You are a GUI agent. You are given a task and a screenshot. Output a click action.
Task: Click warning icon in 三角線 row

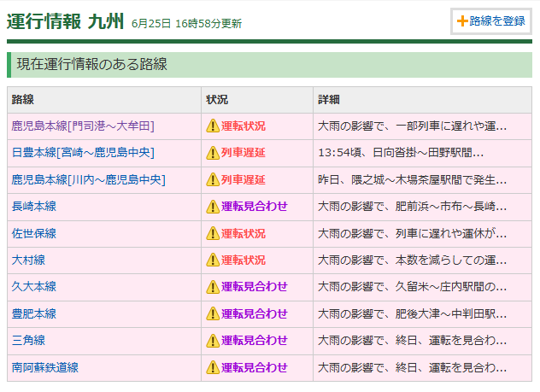pyautogui.click(x=213, y=341)
